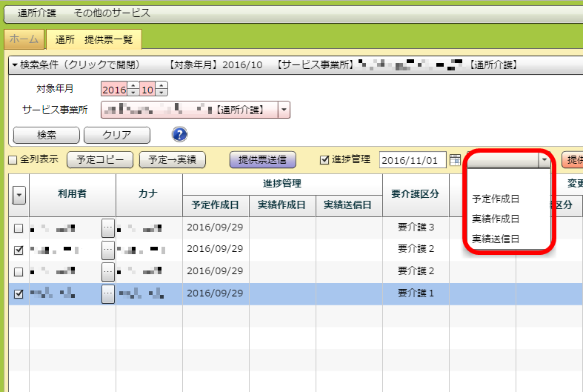
Task: Select 予定作成日 from the dropdown list
Action: click(496, 199)
